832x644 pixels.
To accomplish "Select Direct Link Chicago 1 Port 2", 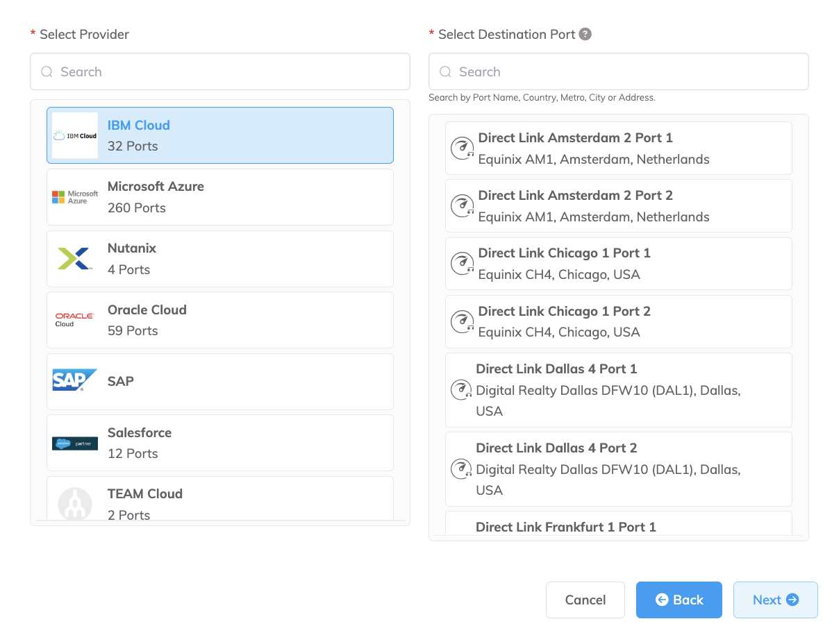I will click(x=618, y=321).
